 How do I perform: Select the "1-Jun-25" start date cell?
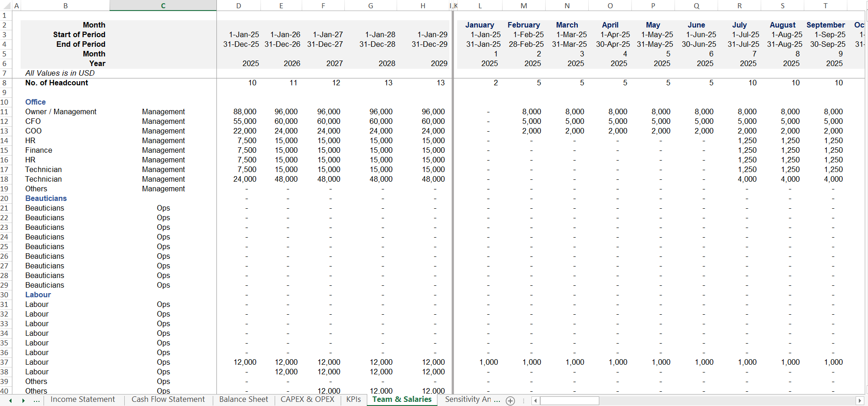tap(701, 35)
